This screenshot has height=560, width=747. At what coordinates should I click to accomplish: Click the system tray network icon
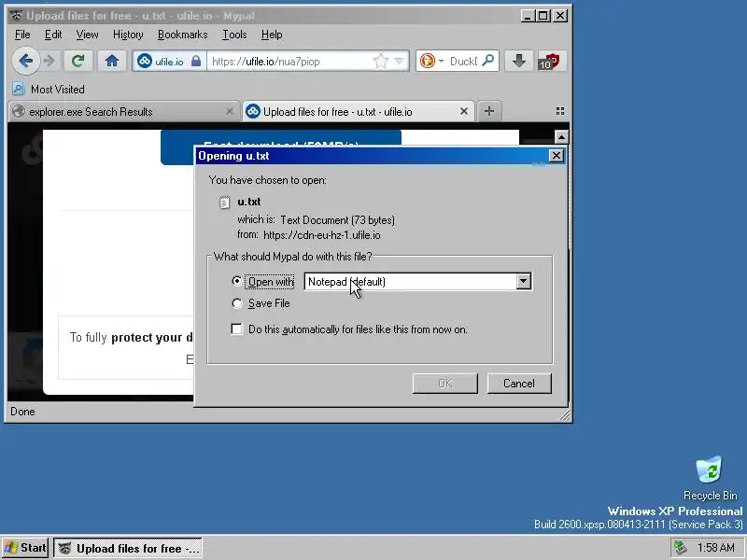point(680,548)
